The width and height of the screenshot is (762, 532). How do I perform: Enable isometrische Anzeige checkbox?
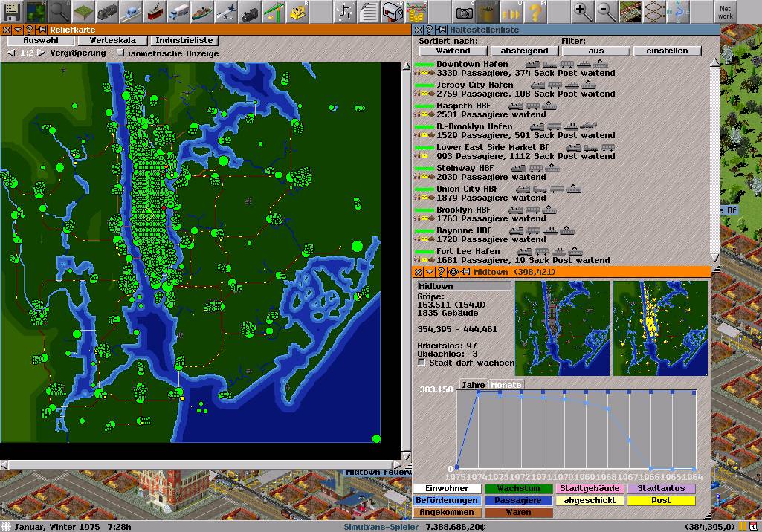pos(120,53)
